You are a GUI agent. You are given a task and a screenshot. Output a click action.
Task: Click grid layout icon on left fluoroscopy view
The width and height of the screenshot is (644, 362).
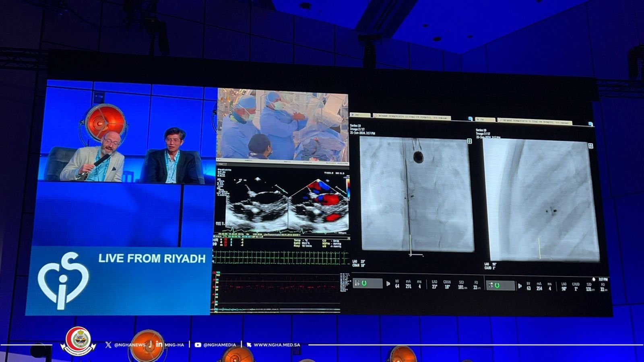click(469, 141)
